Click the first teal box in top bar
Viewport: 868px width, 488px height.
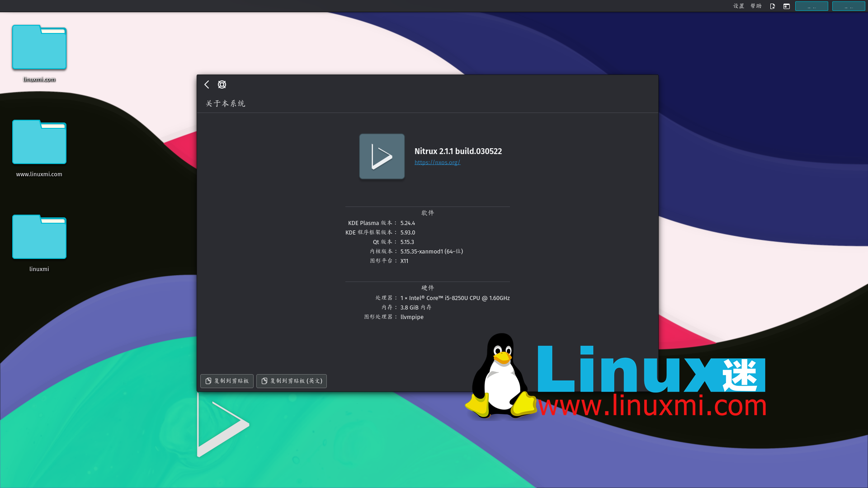pyautogui.click(x=811, y=6)
